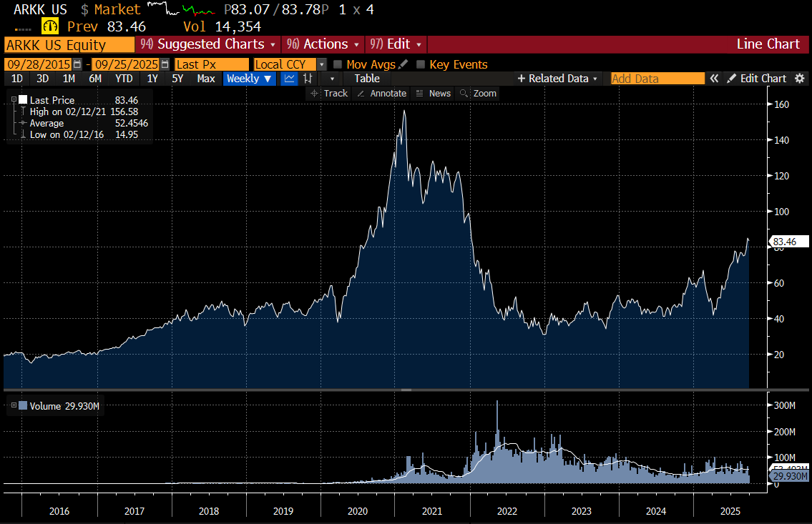The image size is (812, 524).
Task: Click the Last Px field
Action: point(212,64)
